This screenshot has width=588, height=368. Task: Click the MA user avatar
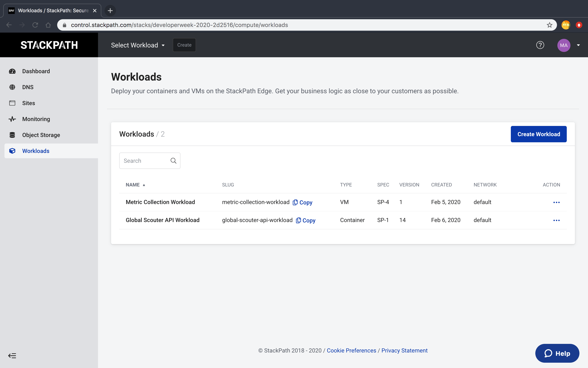(564, 45)
